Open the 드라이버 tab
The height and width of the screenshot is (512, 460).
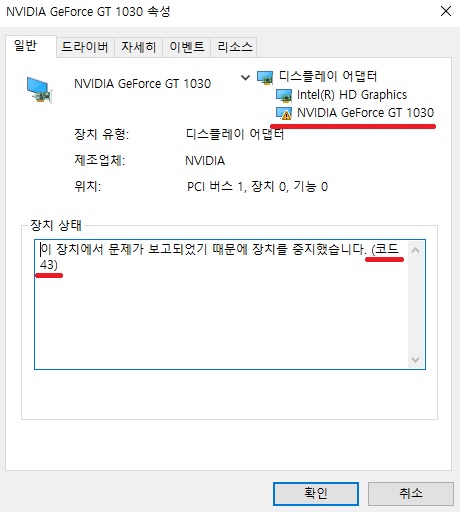point(85,47)
